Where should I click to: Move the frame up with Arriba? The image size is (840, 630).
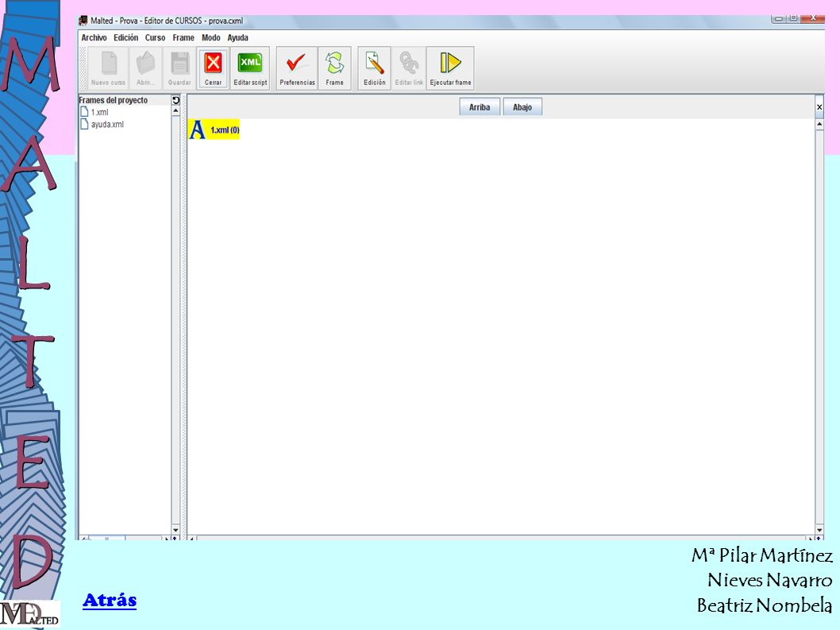point(480,107)
